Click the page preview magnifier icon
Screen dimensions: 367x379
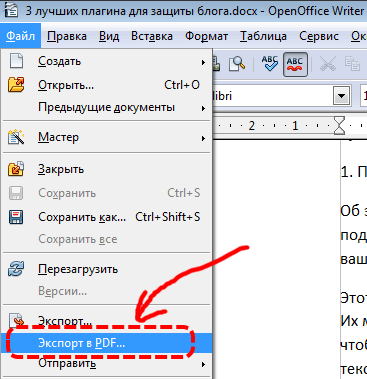(x=237, y=63)
